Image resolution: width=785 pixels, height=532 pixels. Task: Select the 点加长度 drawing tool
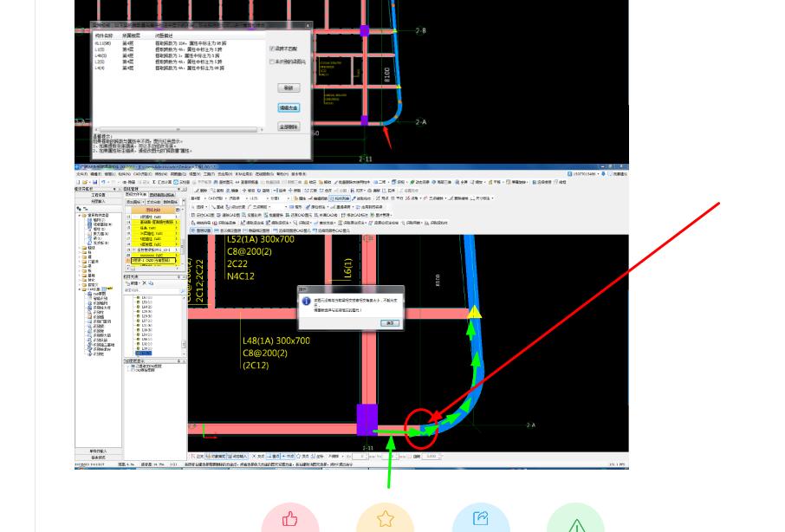click(236, 207)
